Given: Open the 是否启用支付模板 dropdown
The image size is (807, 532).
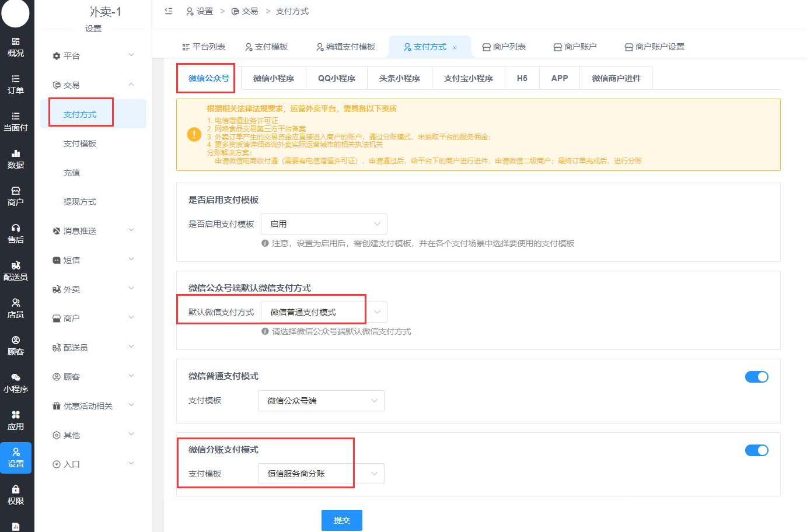Looking at the screenshot, I should [x=324, y=224].
